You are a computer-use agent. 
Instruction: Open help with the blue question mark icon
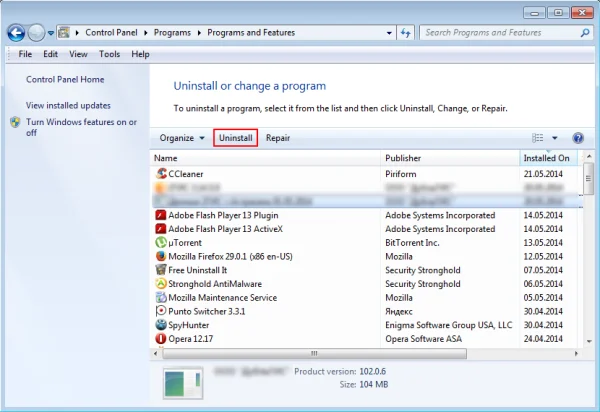click(x=578, y=138)
